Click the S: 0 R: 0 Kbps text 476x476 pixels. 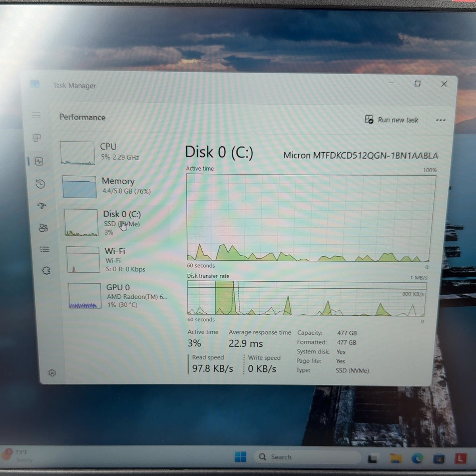click(125, 269)
